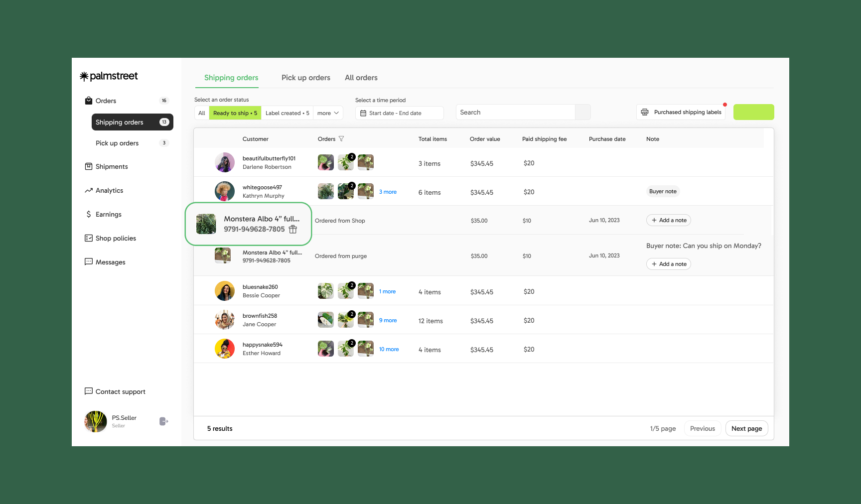Viewport: 861px width, 504px height.
Task: Click the filter icon beside Orders column
Action: coord(341,139)
